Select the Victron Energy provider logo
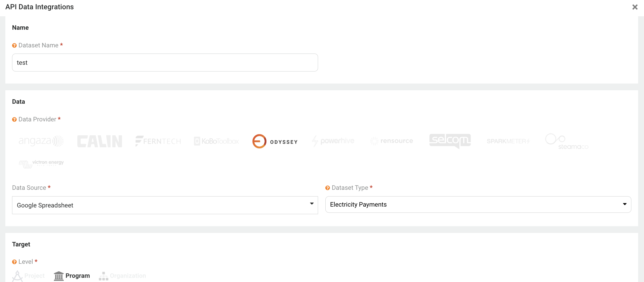The width and height of the screenshot is (644, 282). click(x=41, y=164)
